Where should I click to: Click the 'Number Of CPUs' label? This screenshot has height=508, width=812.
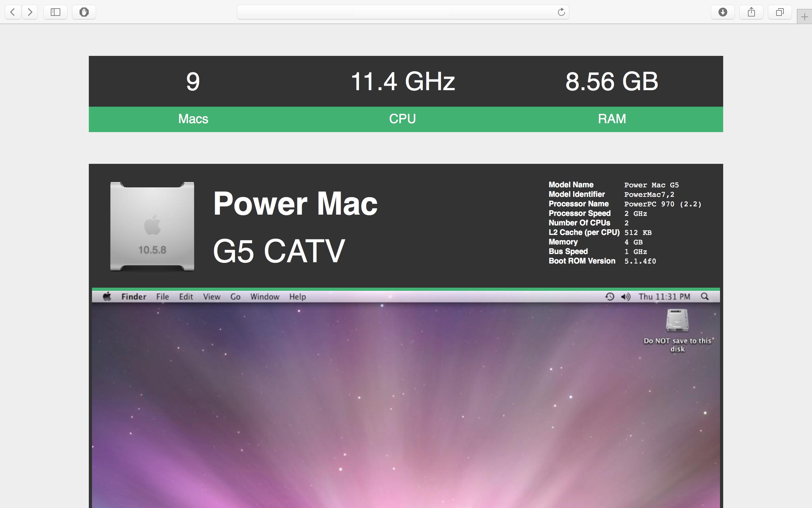tap(579, 223)
